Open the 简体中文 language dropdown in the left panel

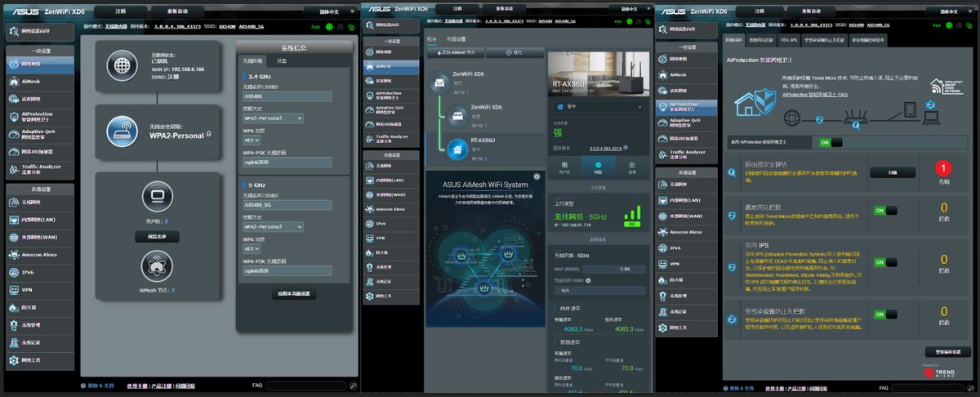coord(331,12)
